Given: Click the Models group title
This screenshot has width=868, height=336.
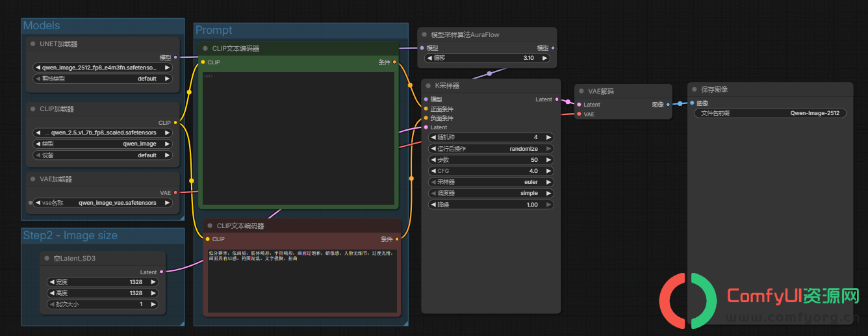Looking at the screenshot, I should (x=42, y=25).
